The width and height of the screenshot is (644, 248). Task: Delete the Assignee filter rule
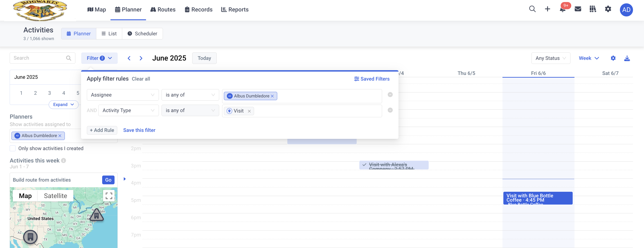pos(390,95)
